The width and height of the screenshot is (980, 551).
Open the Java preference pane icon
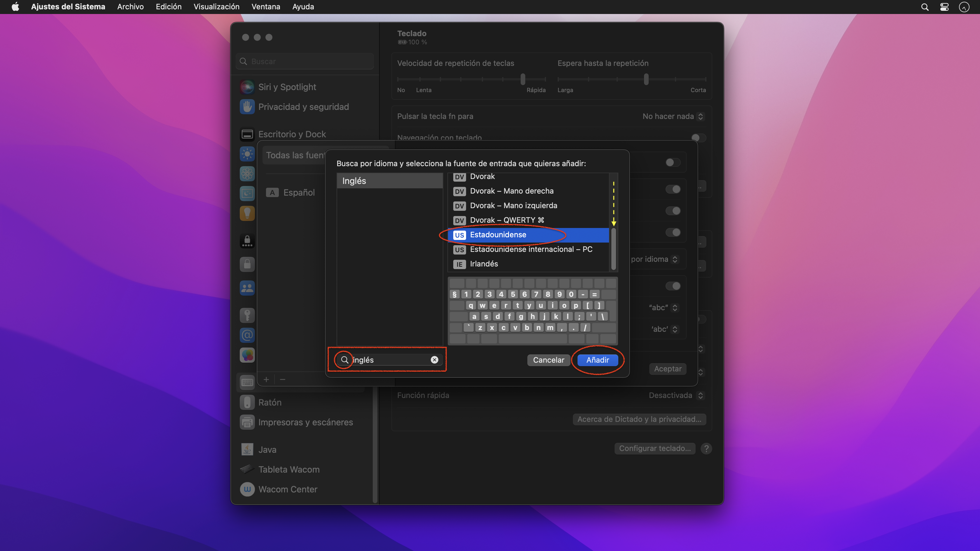coord(247,450)
